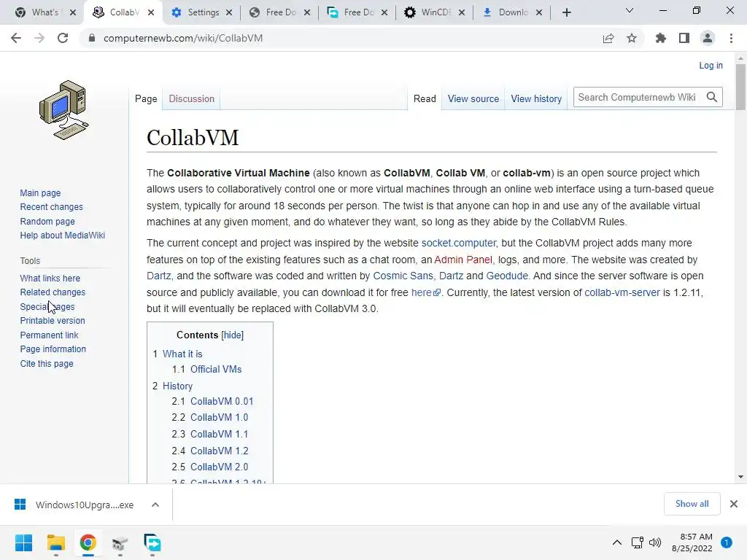Click the browser forward arrow

(x=39, y=38)
